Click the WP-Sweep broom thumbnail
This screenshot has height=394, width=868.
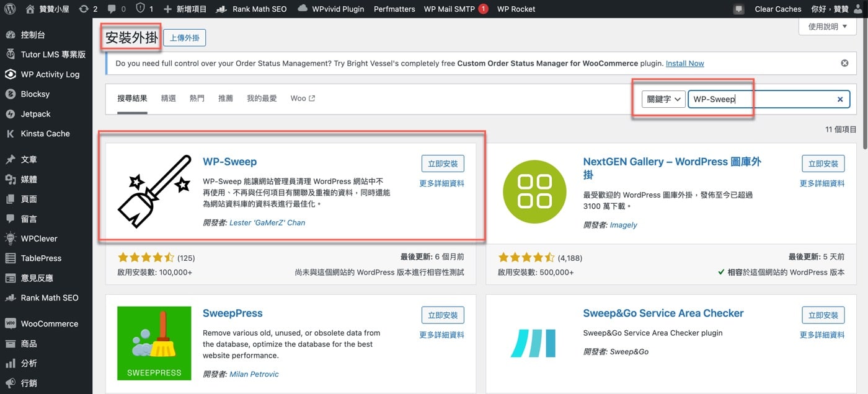click(154, 191)
